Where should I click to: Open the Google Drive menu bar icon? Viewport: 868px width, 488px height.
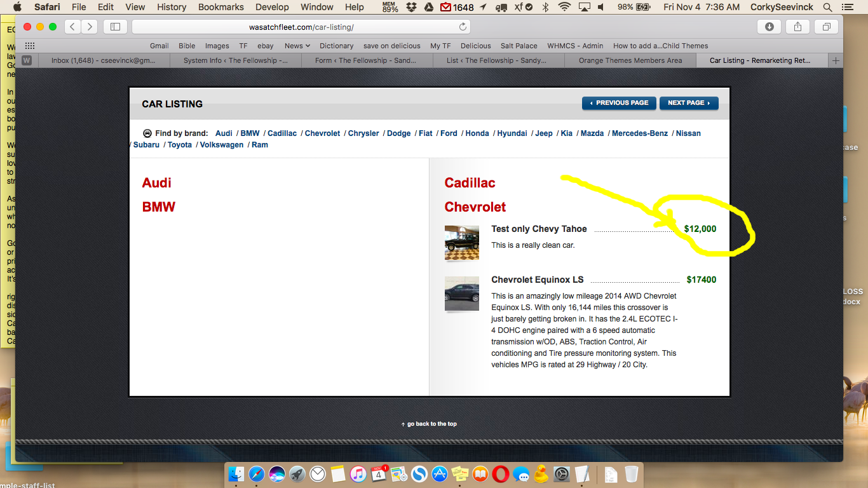point(428,7)
